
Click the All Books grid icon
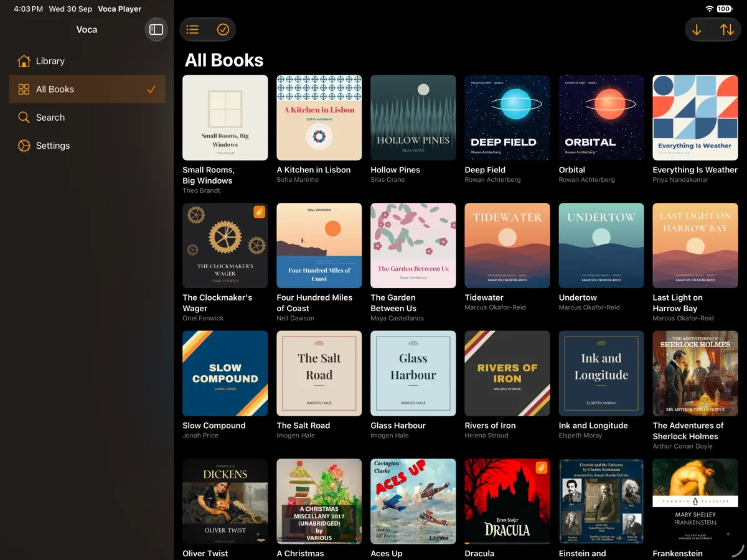24,89
